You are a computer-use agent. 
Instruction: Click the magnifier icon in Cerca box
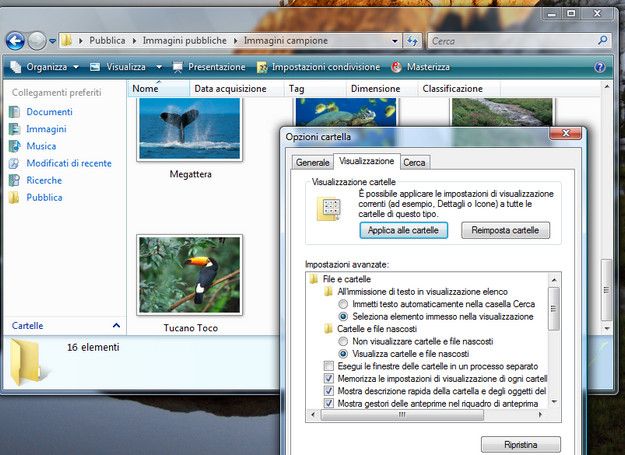pos(603,40)
